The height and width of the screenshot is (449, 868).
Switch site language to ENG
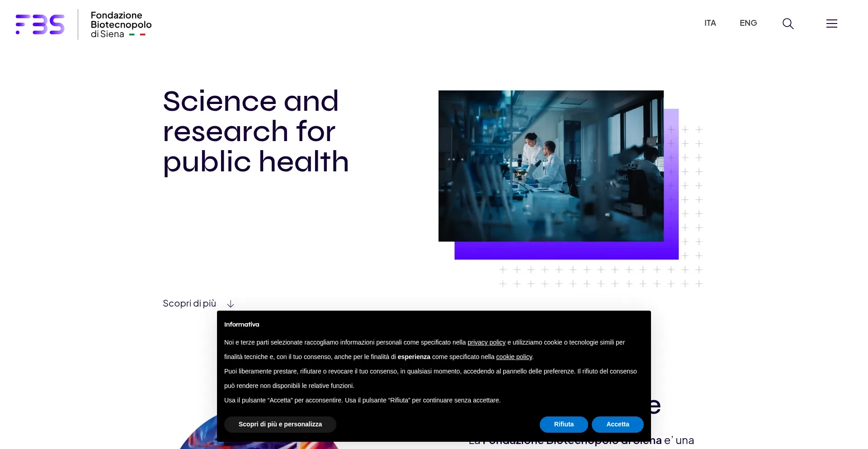click(x=748, y=23)
